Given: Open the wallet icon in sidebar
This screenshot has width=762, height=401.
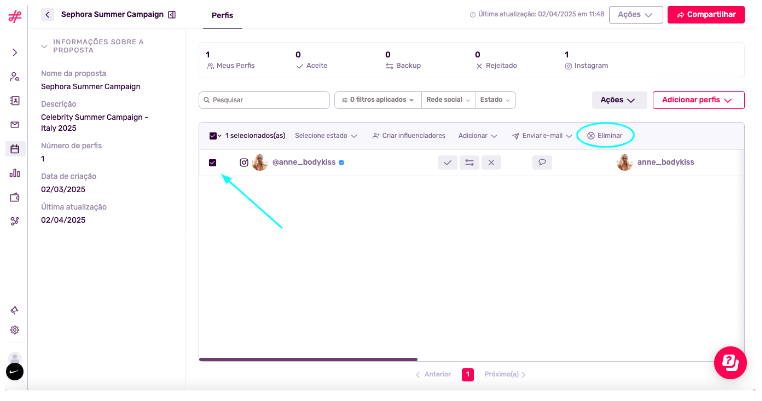Looking at the screenshot, I should pos(15,197).
